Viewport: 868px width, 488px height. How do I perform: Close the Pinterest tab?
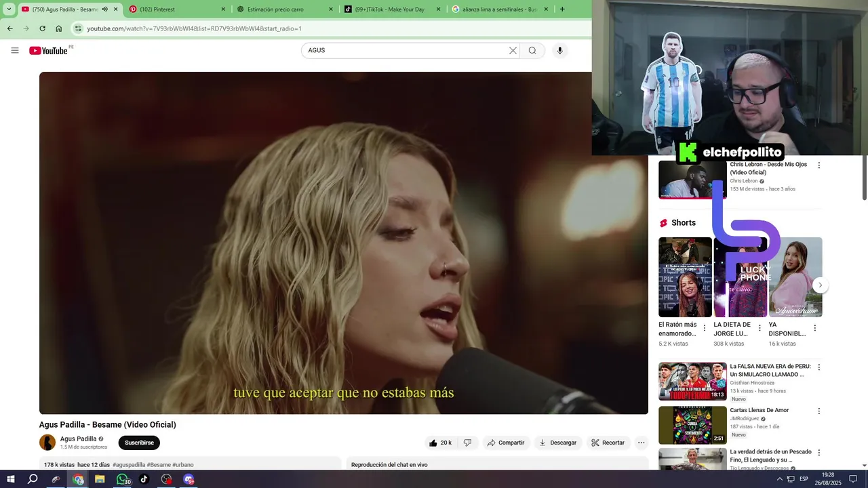(223, 9)
